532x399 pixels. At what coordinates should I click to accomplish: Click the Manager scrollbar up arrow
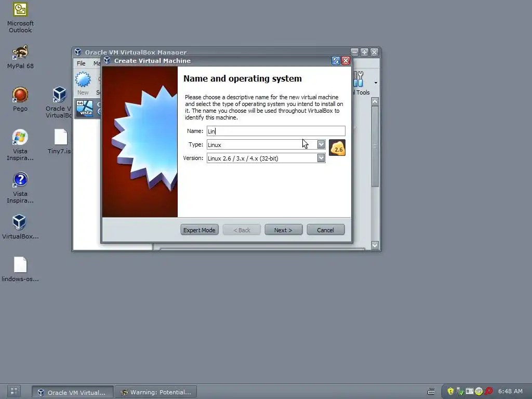coord(375,101)
